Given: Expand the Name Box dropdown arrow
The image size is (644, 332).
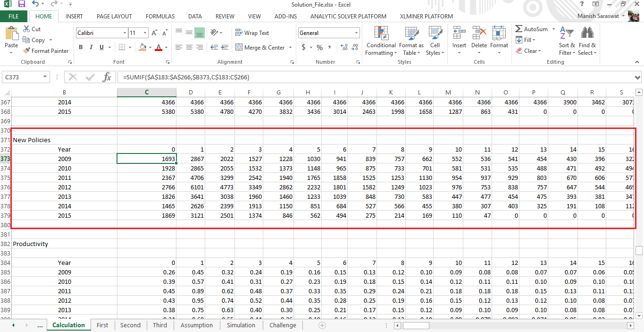Looking at the screenshot, I should click(45, 77).
